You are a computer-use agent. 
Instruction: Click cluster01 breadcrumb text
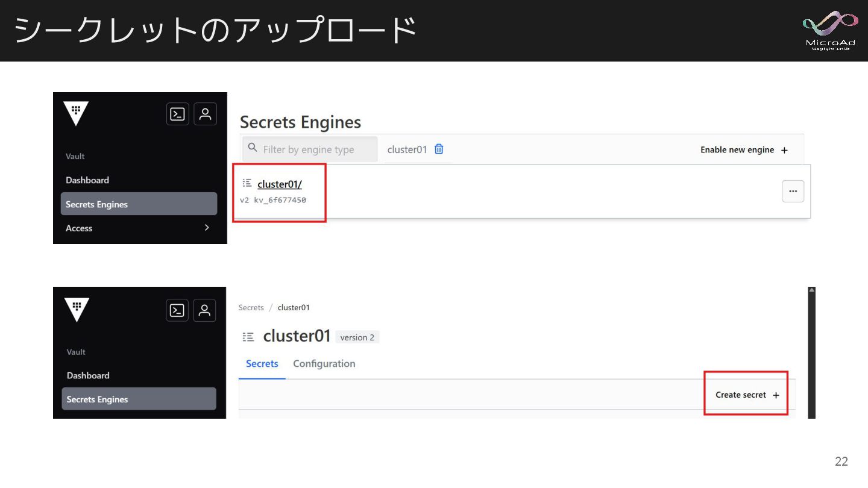pos(294,307)
